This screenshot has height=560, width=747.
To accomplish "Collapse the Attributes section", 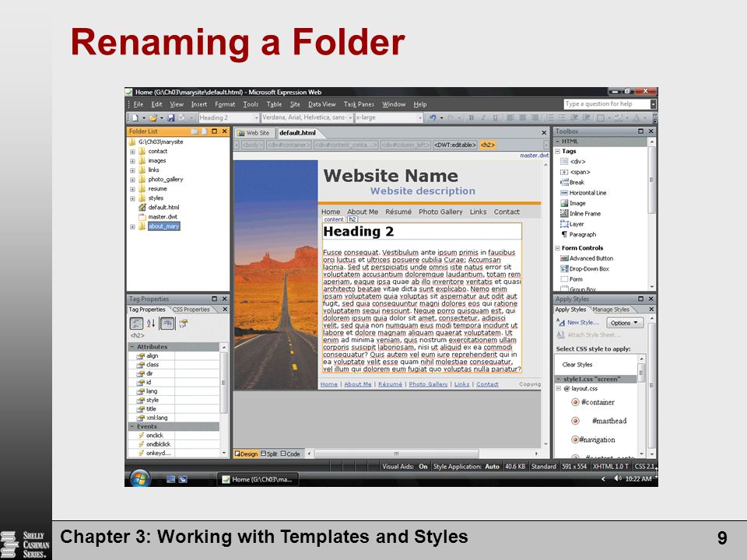I will tap(132, 347).
